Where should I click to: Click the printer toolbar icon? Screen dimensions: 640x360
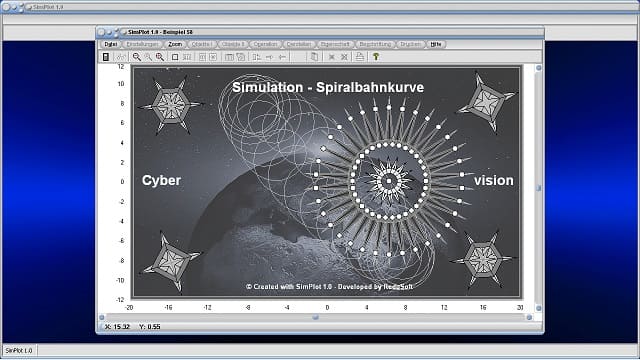tap(360, 57)
